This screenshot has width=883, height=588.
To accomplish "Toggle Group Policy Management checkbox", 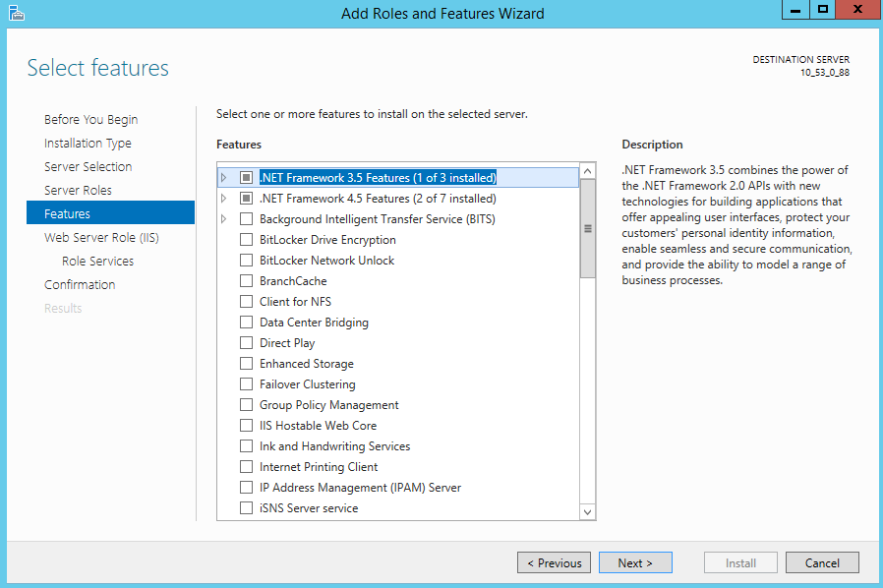I will pyautogui.click(x=247, y=405).
